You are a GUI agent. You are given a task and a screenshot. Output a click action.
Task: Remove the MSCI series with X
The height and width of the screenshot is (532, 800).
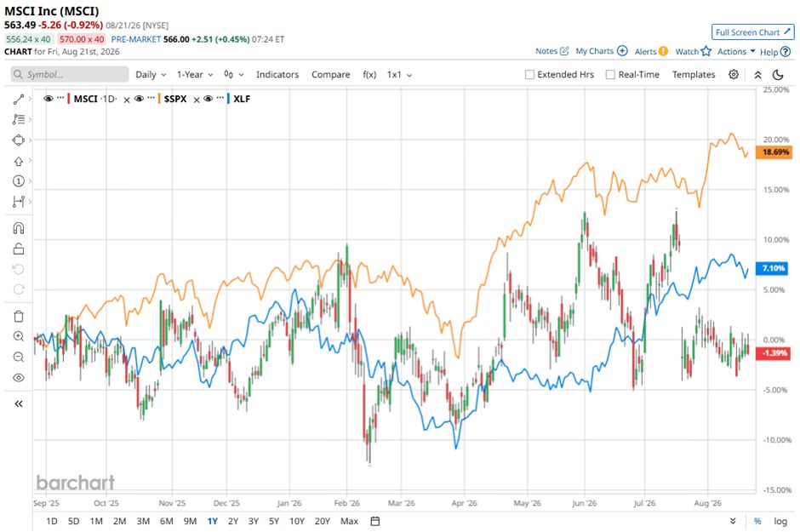[x=127, y=100]
